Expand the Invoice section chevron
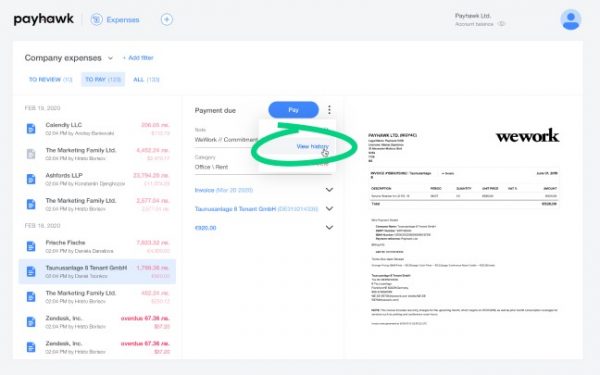Image resolution: width=600 pixels, height=375 pixels. coord(329,190)
